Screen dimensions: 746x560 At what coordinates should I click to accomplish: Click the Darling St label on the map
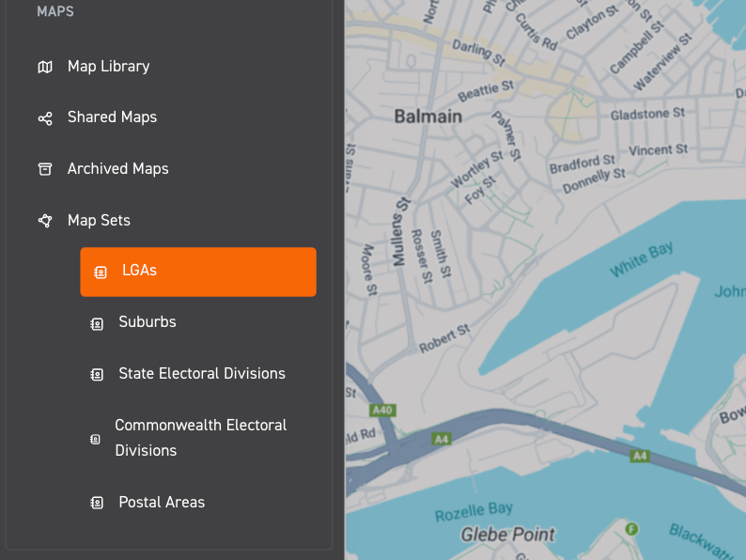(x=478, y=53)
